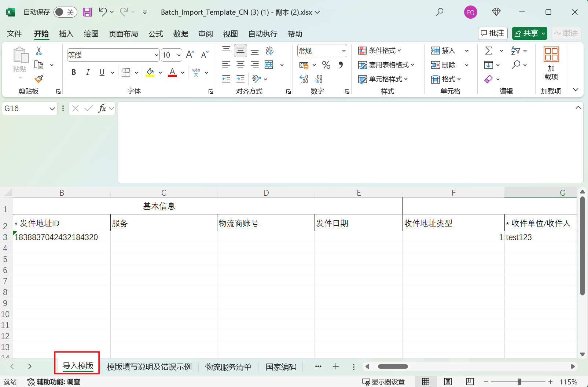
Task: Open the 物流服务清单 sheet tab
Action: point(228,367)
